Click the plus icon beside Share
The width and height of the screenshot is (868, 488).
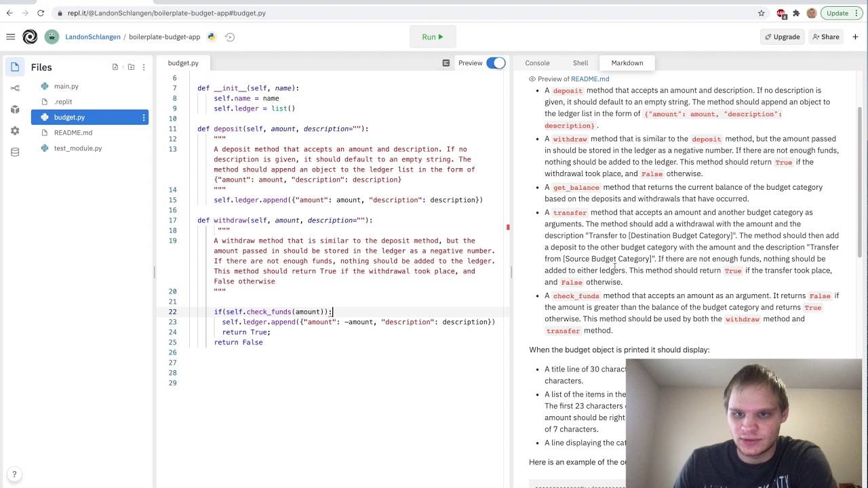tap(855, 37)
